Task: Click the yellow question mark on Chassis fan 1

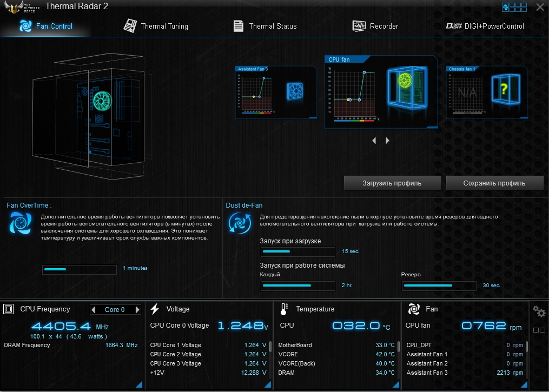Action: [504, 89]
